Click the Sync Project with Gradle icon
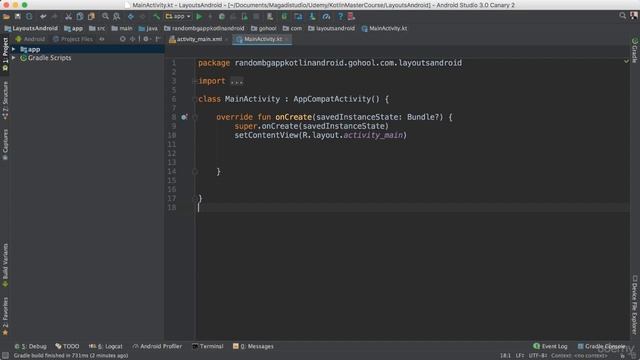This screenshot has height=360, width=640. 284,17
